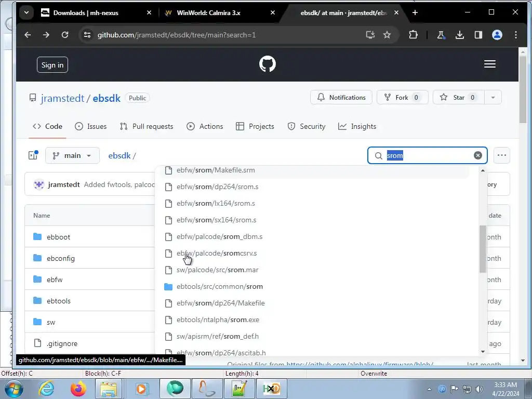Open the Issues tab
The height and width of the screenshot is (399, 532).
pyautogui.click(x=90, y=127)
